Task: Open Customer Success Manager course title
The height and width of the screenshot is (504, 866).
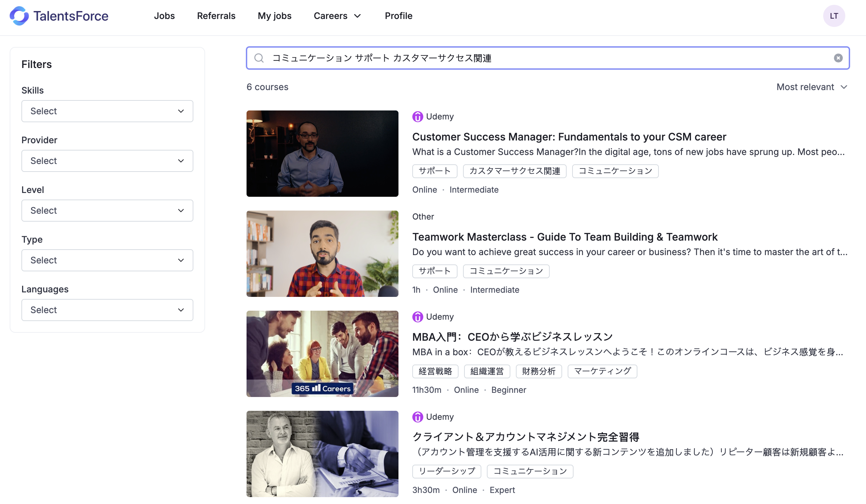Action: coord(569,137)
